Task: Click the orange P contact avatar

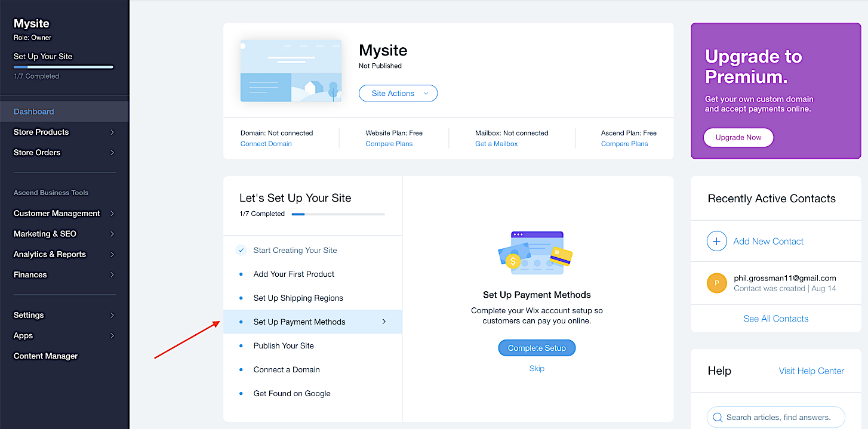Action: 716,283
